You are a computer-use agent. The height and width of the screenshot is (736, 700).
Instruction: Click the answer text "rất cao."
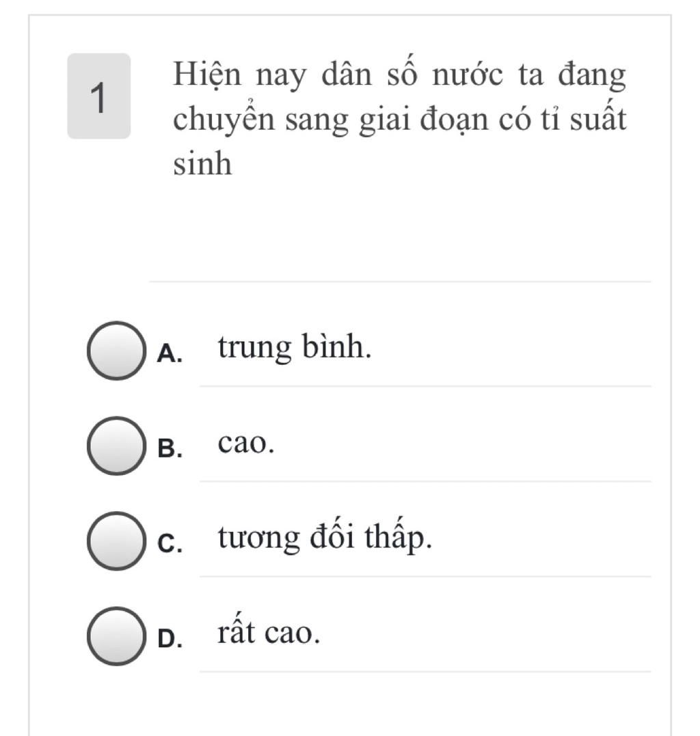point(269,633)
